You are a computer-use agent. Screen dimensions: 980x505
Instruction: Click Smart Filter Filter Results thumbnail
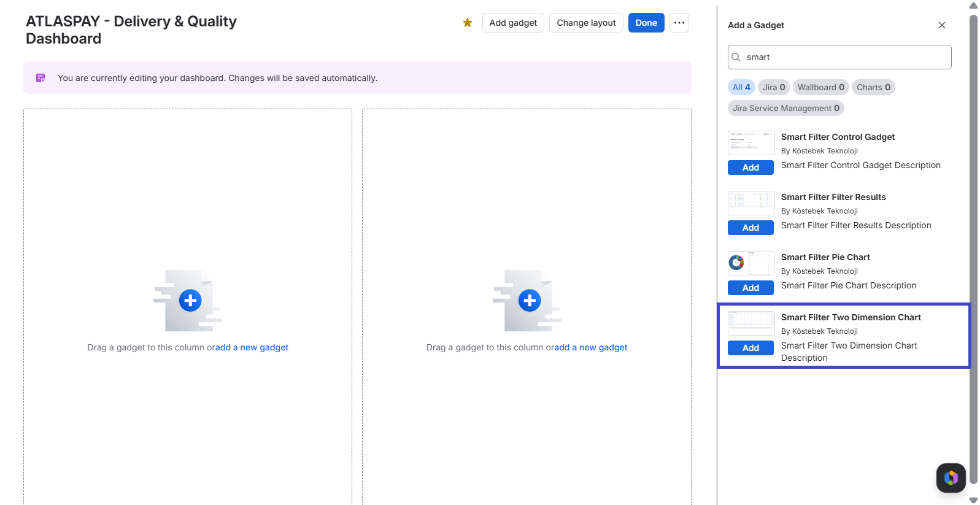point(751,202)
